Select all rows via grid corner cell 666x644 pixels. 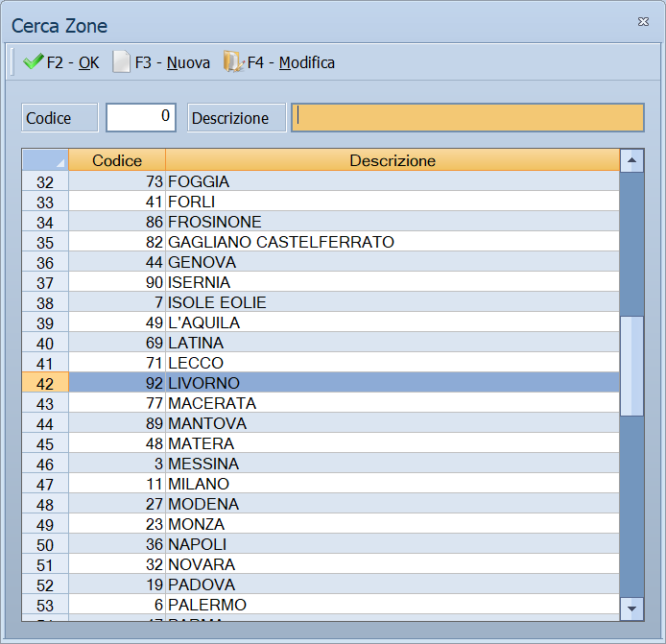click(x=45, y=160)
